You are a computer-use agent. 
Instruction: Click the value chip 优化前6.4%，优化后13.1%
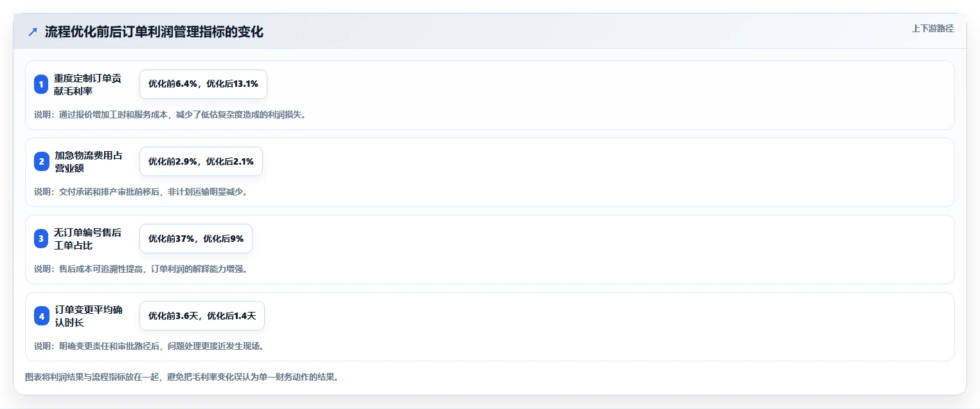pyautogui.click(x=203, y=84)
